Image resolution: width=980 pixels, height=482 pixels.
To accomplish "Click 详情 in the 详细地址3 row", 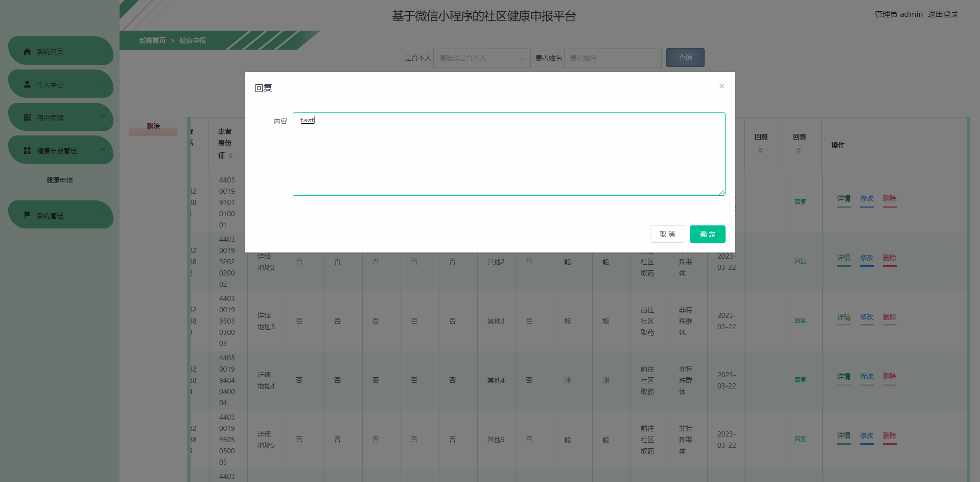I will 844,317.
